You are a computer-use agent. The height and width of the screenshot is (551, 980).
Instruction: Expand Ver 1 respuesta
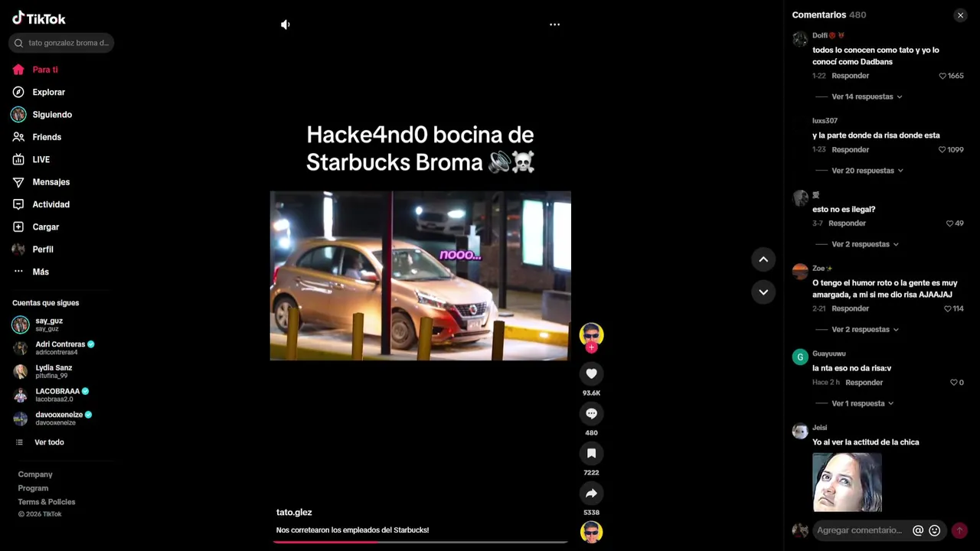(x=862, y=403)
